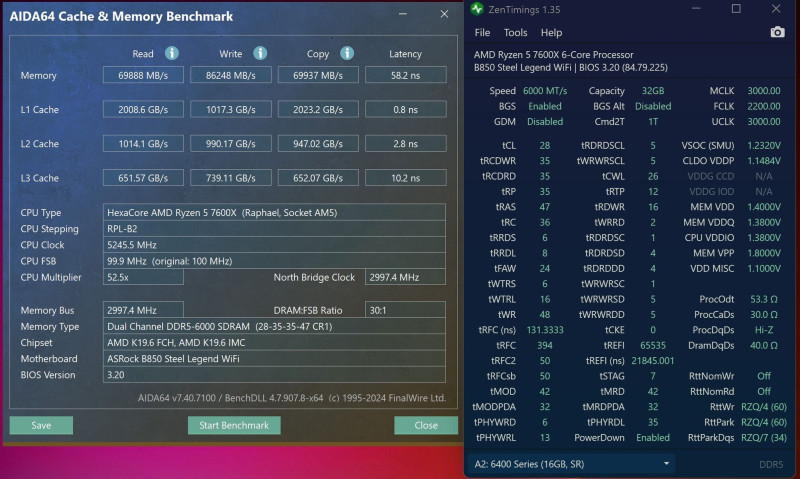Select L2 Cache Write value 990.17 GB/s

231,143
